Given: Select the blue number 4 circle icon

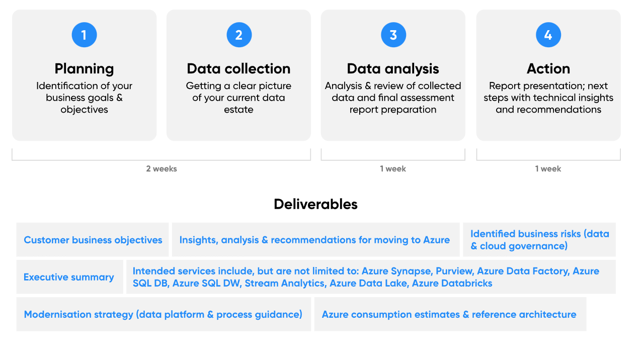Looking at the screenshot, I should [x=548, y=35].
